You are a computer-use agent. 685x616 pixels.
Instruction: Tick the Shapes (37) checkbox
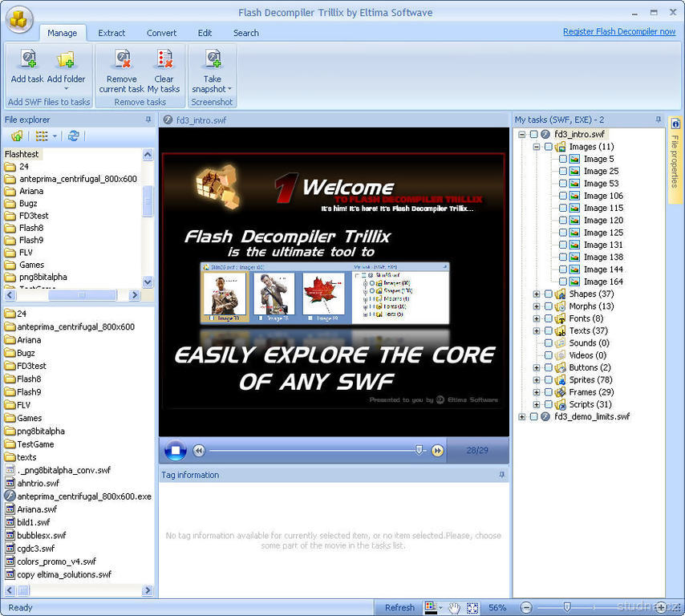pos(549,294)
